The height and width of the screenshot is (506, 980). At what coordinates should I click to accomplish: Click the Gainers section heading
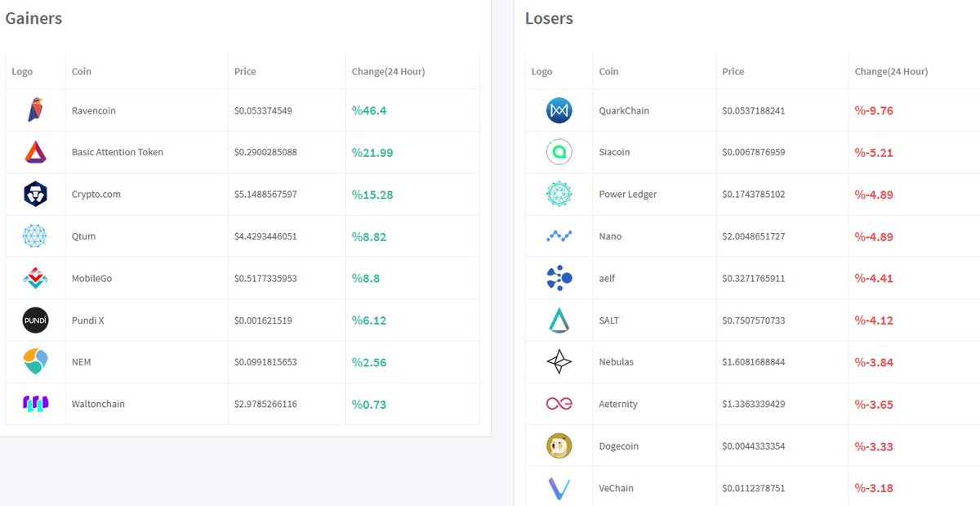[x=33, y=18]
